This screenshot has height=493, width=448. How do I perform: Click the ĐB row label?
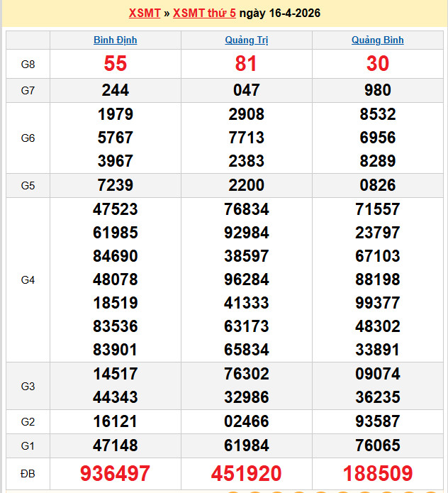(28, 473)
